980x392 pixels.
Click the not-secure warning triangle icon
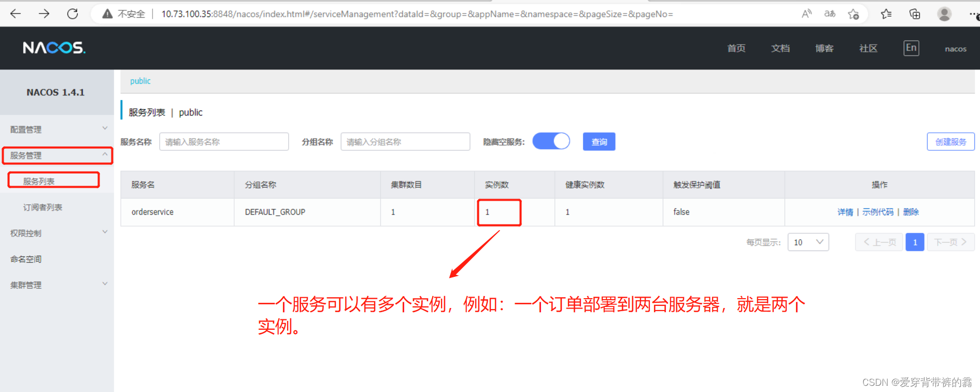click(107, 14)
